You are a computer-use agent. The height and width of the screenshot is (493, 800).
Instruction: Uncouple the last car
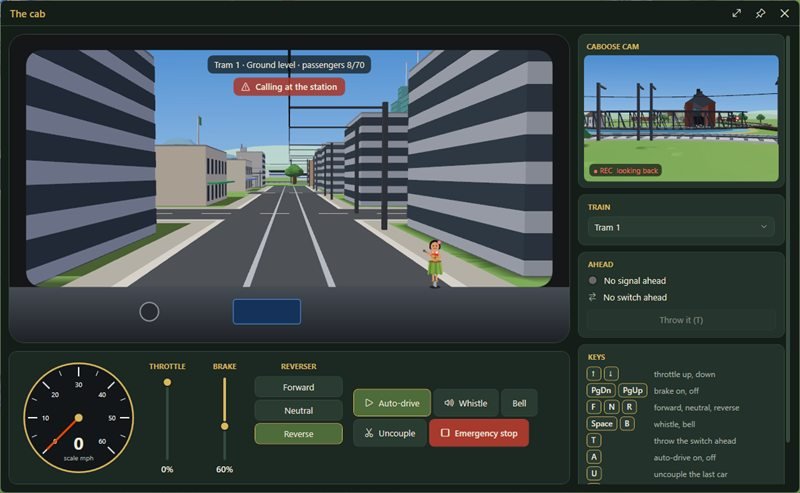(390, 433)
